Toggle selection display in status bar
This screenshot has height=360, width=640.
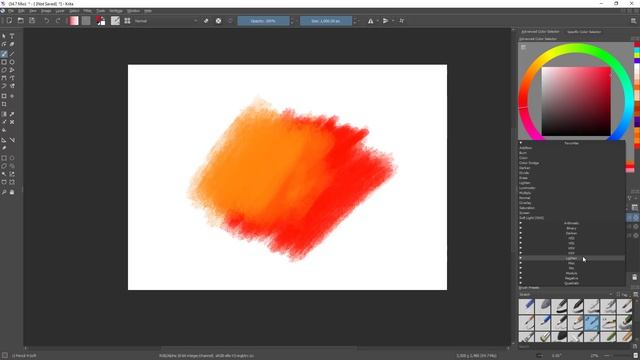(4, 356)
